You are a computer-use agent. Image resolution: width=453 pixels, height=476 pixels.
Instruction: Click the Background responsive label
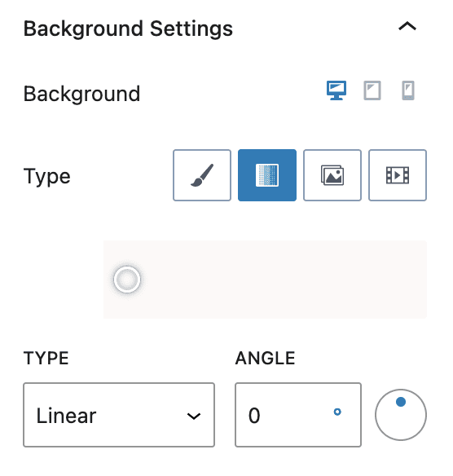(81, 94)
